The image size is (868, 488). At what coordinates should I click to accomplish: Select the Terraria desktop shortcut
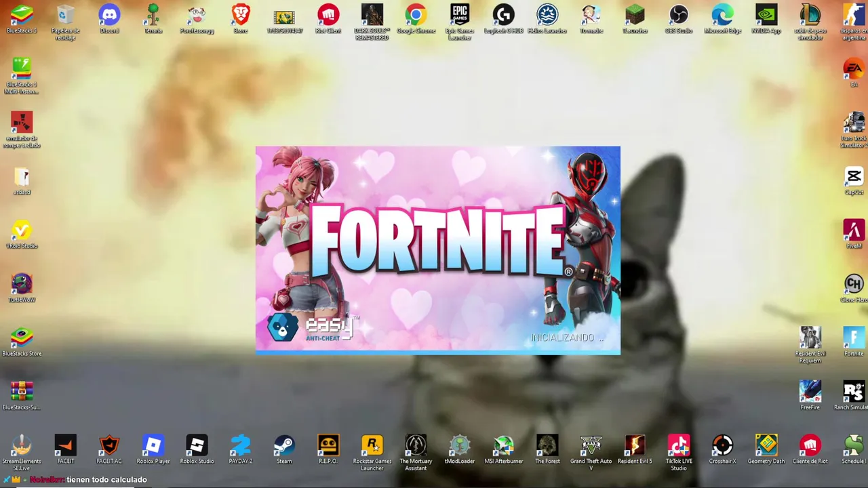click(x=153, y=19)
